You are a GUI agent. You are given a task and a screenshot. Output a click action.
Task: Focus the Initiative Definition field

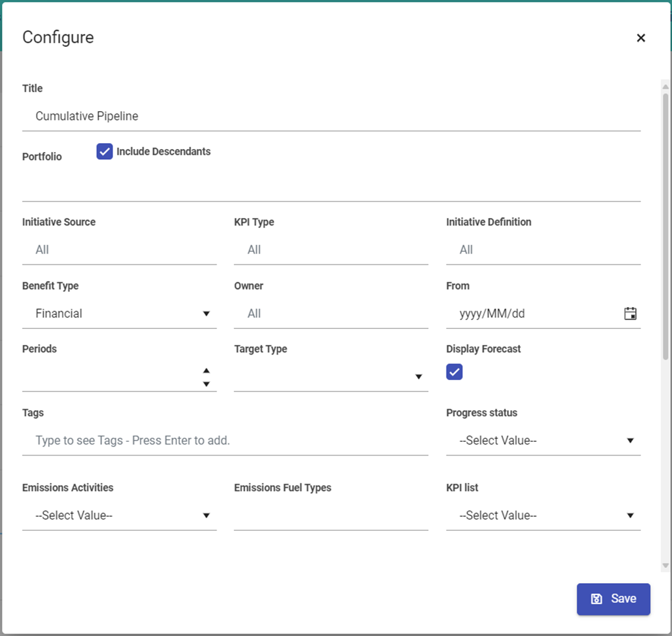pos(543,250)
